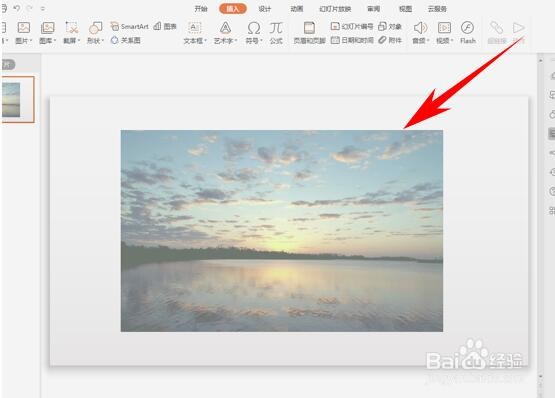Click the 超链接 (Hyperlink) chain icon

point(497,28)
